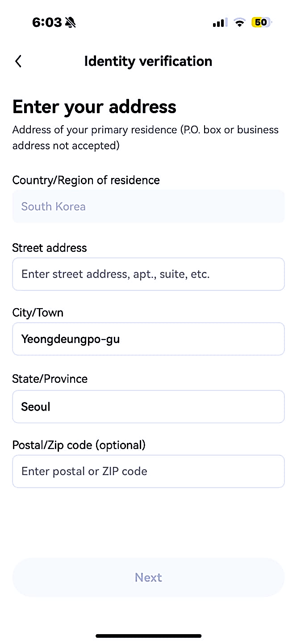297x644 pixels.
Task: Tap the muted bell status icon
Action: coord(70,22)
